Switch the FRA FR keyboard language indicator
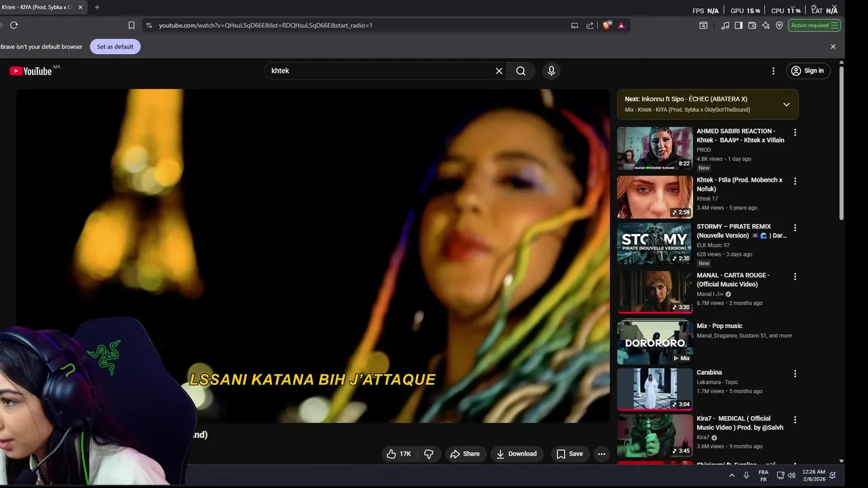The image size is (868, 488). [764, 476]
